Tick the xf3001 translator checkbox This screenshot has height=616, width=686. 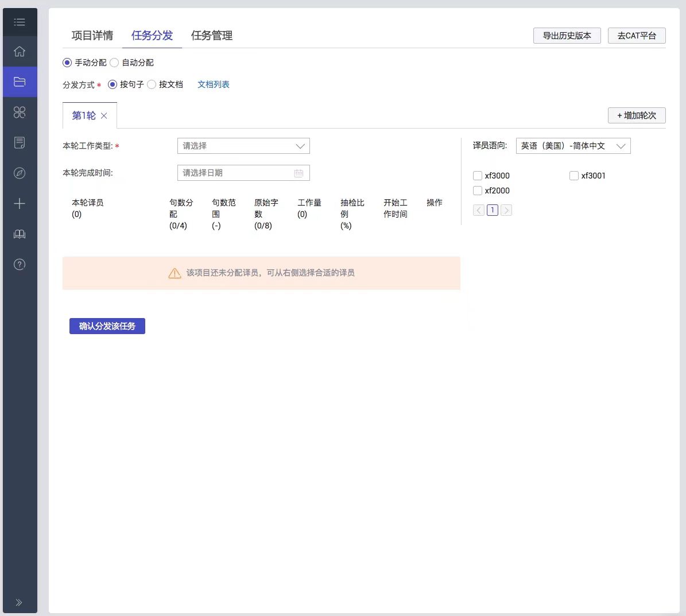coord(574,176)
